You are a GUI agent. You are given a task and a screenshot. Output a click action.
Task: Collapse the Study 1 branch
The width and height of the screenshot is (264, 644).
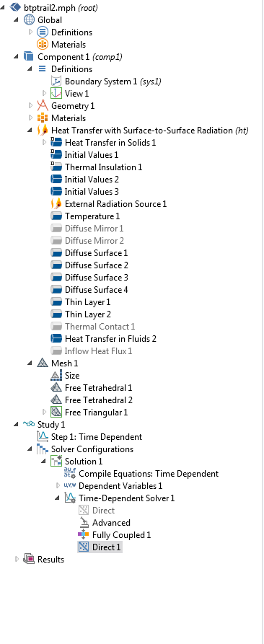(17, 424)
